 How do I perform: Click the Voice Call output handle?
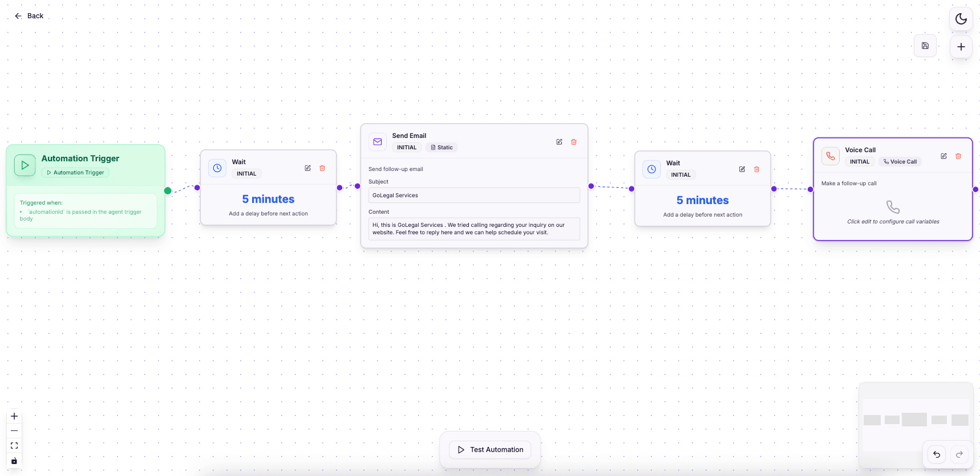[975, 189]
